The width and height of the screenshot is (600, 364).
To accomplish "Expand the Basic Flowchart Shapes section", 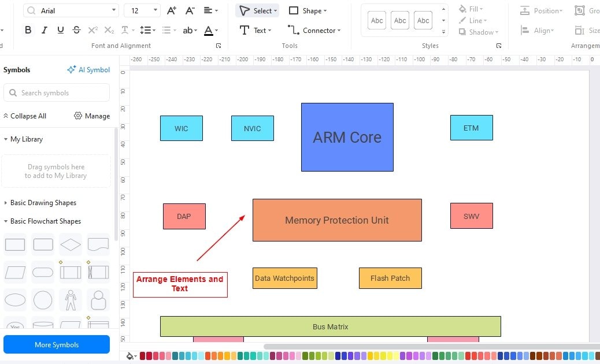I will (x=46, y=221).
